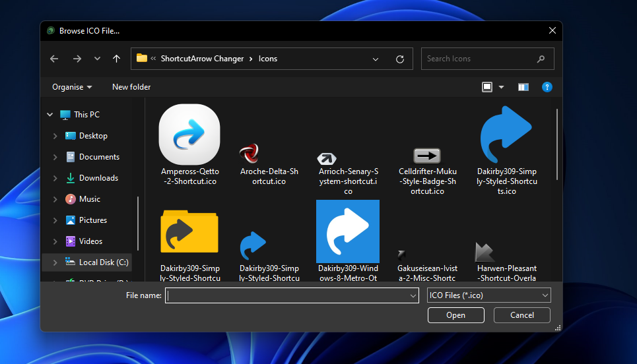Open the ICO Files type dropdown
637x364 pixels.
pyautogui.click(x=488, y=295)
